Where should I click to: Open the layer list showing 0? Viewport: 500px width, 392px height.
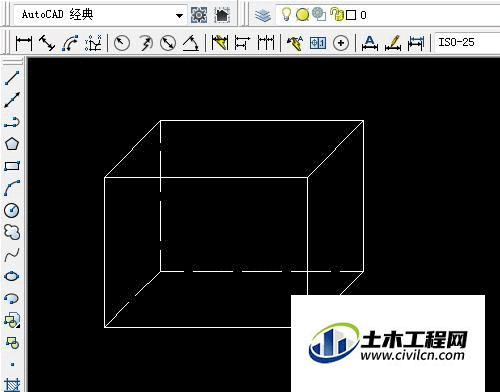point(388,15)
